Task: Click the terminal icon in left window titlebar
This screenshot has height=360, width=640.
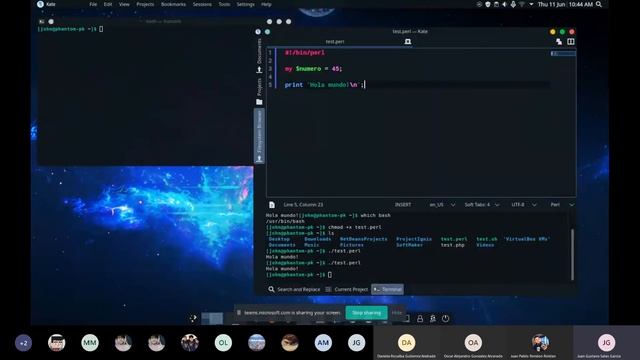Action: click(x=42, y=22)
